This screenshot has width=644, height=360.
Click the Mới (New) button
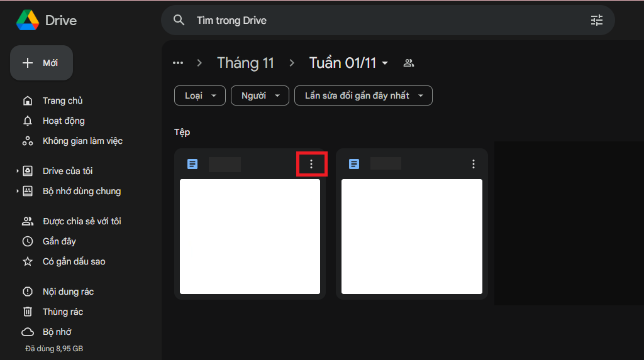(x=42, y=63)
